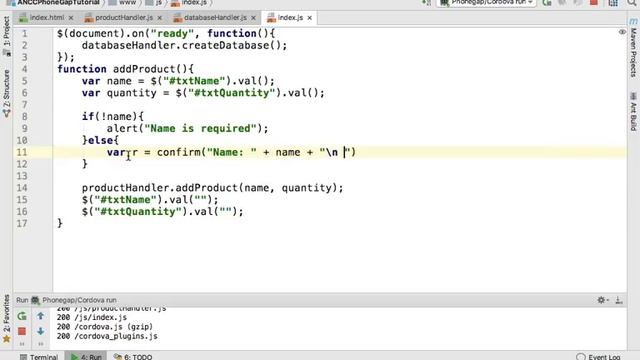Open the Z: Structure tool window
The width and height of the screenshot is (640, 360).
[x=7, y=94]
